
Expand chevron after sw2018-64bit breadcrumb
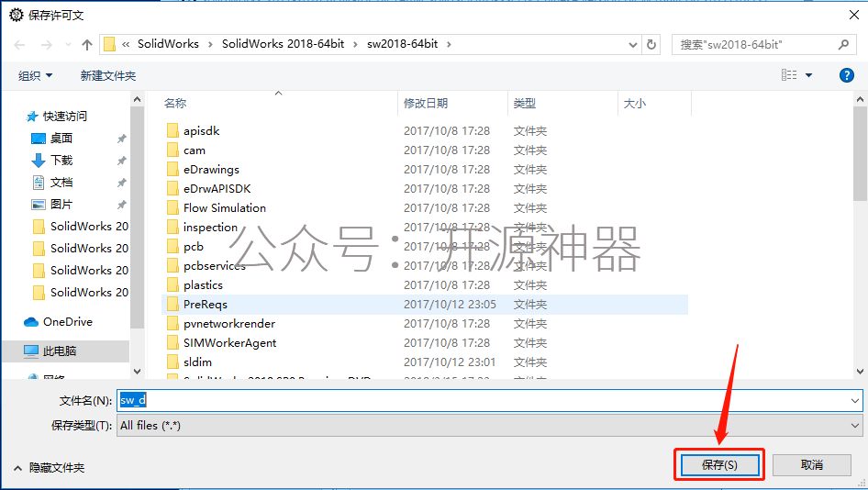click(449, 44)
